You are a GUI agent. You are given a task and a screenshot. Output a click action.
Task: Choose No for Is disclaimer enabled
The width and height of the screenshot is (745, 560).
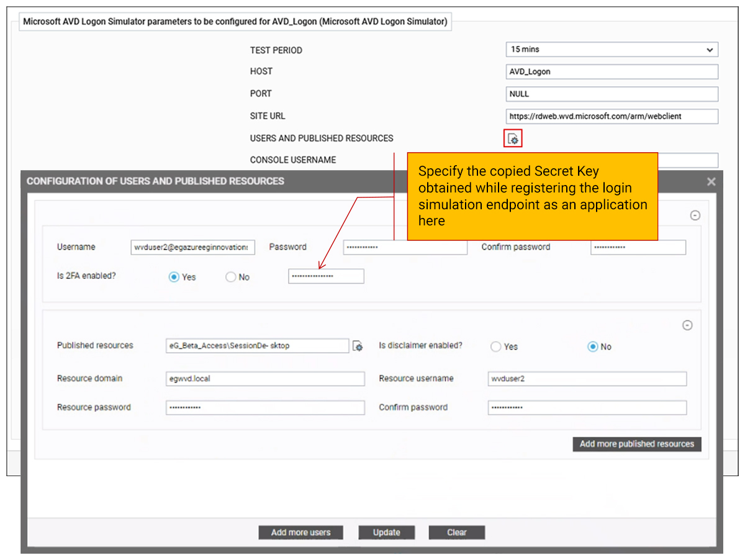point(592,347)
